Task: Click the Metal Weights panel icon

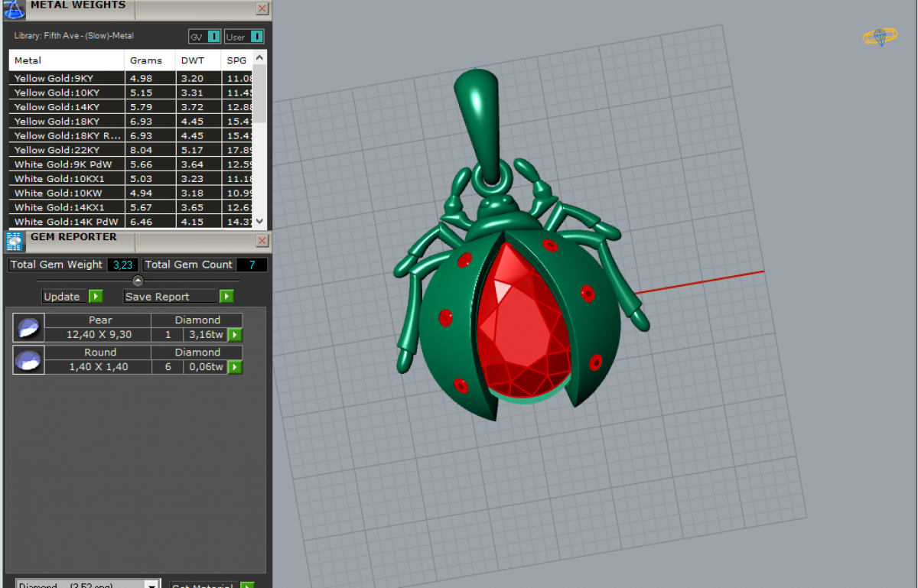Action: pyautogui.click(x=14, y=8)
